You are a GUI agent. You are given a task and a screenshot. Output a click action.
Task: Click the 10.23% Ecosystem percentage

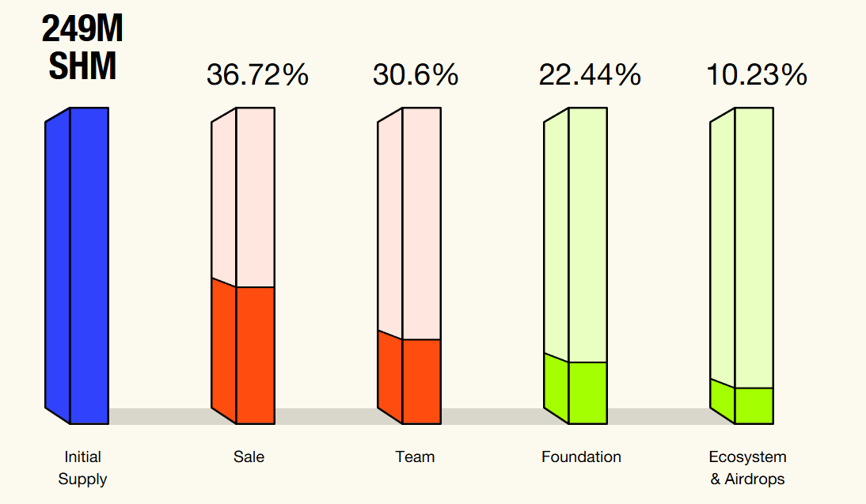[757, 75]
